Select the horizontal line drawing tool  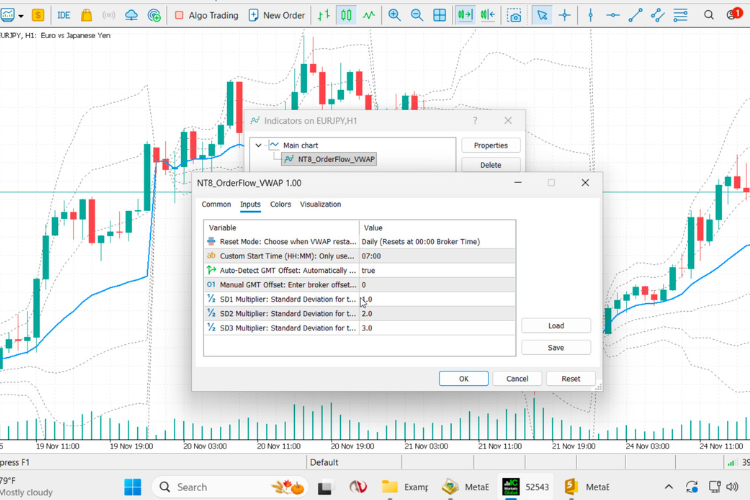(613, 15)
